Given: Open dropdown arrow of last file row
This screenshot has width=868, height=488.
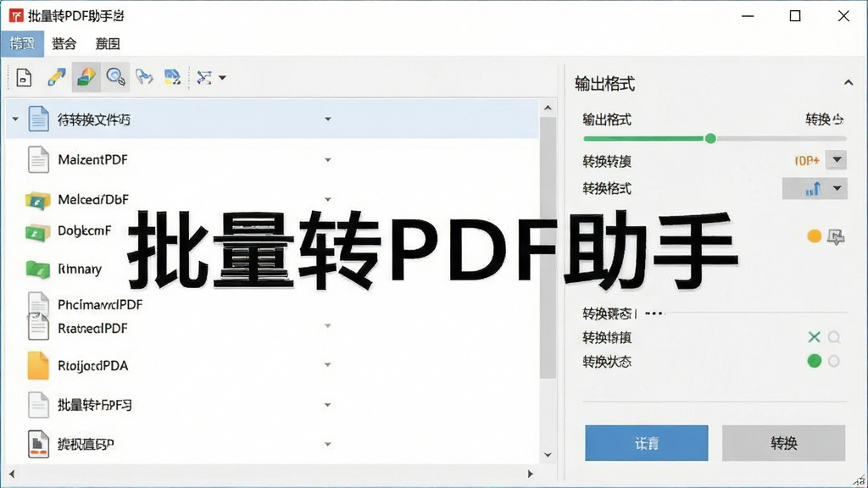Looking at the screenshot, I should tap(328, 444).
